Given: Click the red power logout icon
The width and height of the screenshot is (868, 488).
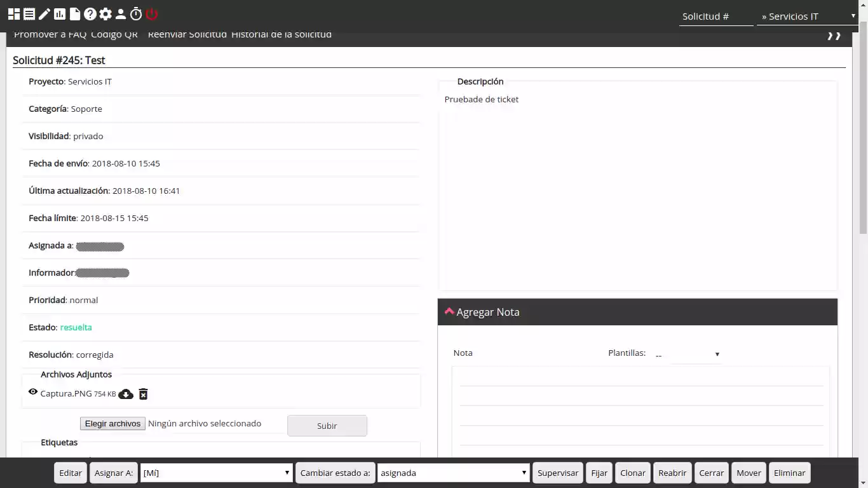Looking at the screenshot, I should [151, 13].
